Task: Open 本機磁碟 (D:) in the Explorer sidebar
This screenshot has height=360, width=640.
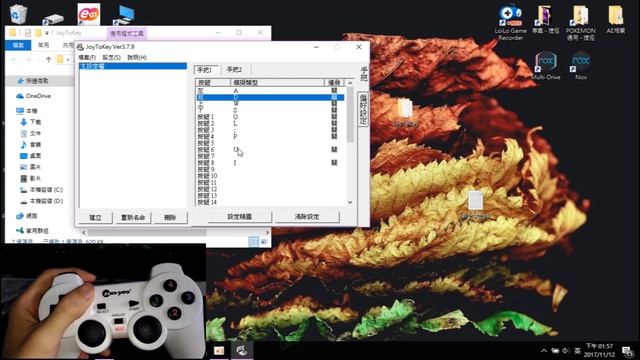Action: pyautogui.click(x=46, y=201)
